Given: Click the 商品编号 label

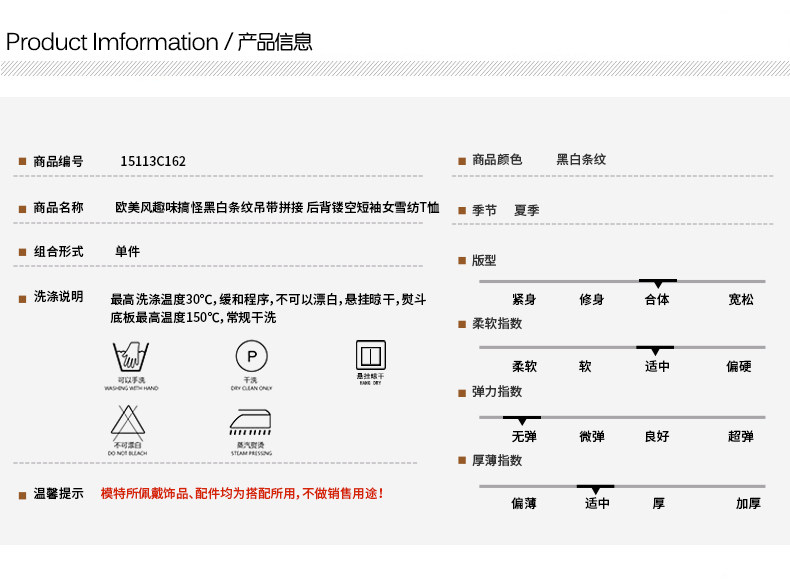Looking at the screenshot, I should pyautogui.click(x=58, y=161).
